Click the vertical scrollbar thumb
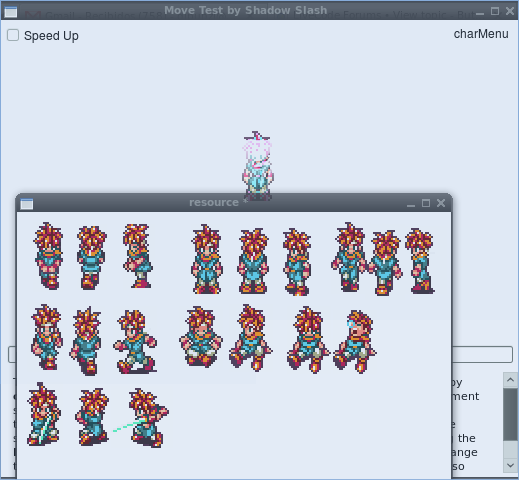The width and height of the screenshot is (519, 480). [510, 414]
